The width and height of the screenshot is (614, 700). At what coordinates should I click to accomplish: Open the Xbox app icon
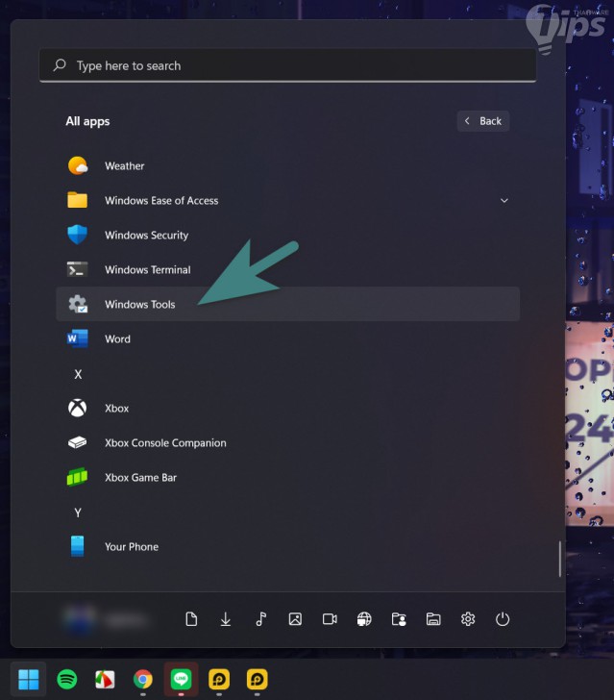77,408
